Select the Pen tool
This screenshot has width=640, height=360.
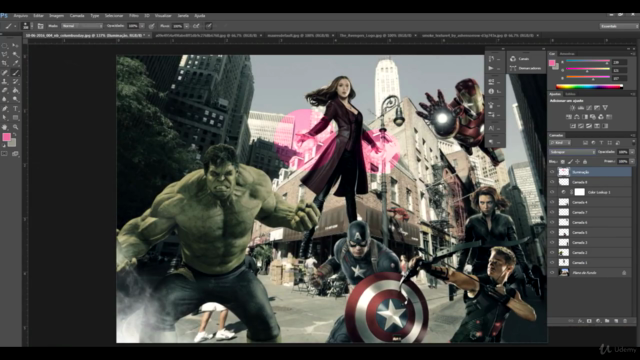click(5, 109)
